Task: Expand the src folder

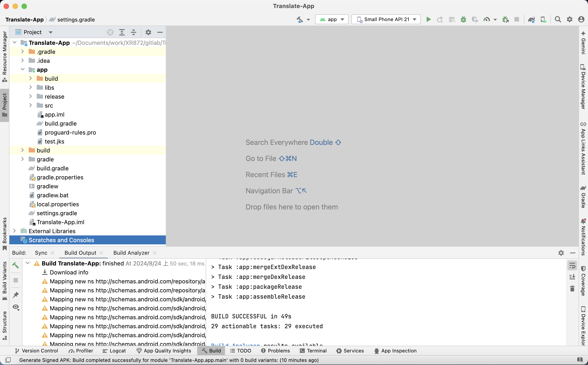Action: 30,105
